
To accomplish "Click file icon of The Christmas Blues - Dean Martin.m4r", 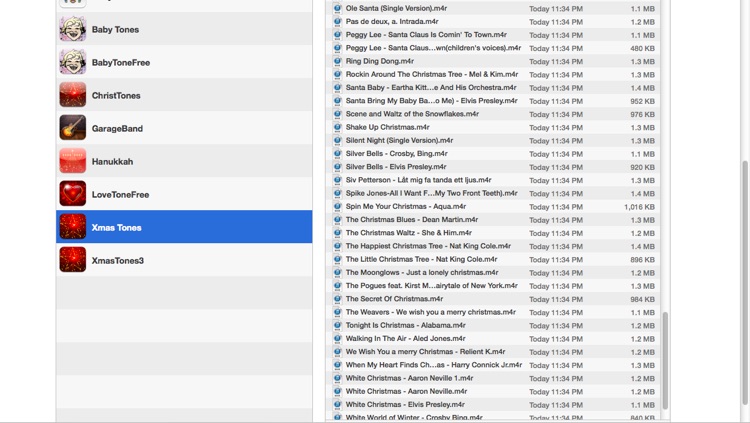I will [337, 220].
